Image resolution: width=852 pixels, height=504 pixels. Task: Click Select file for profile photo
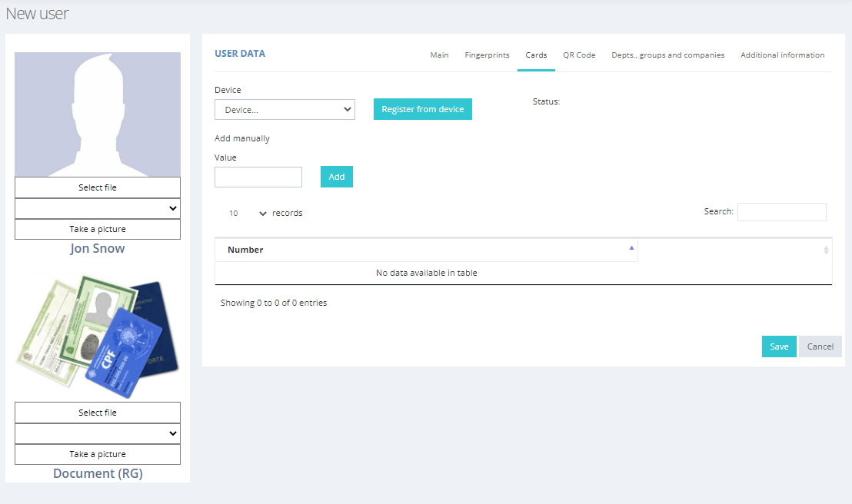point(98,187)
